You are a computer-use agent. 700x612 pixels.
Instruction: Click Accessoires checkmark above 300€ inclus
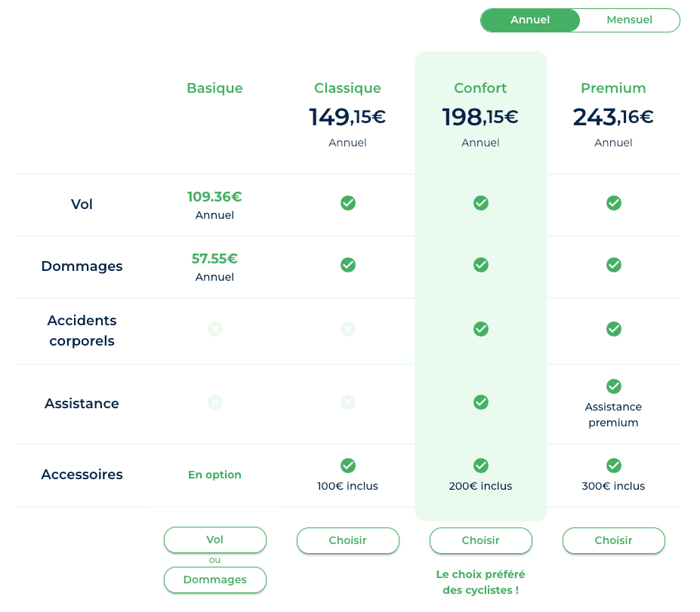[613, 466]
